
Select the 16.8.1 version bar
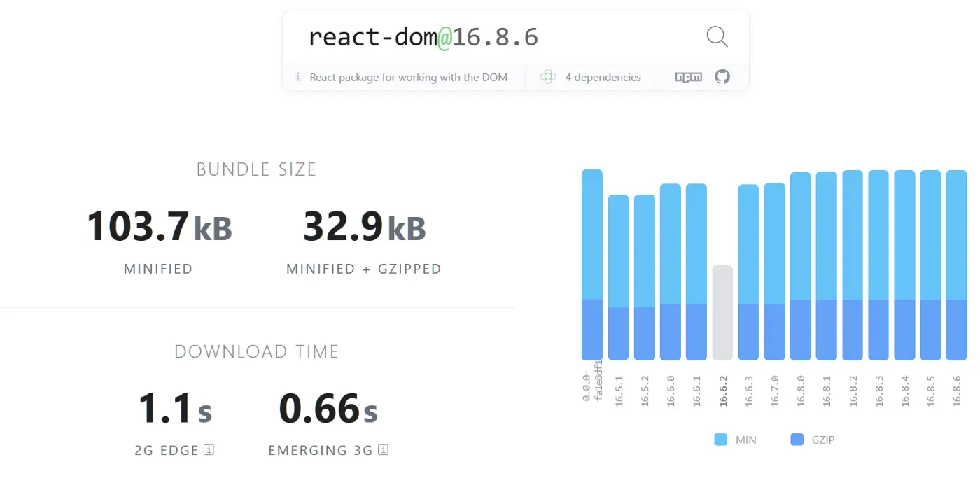827,266
